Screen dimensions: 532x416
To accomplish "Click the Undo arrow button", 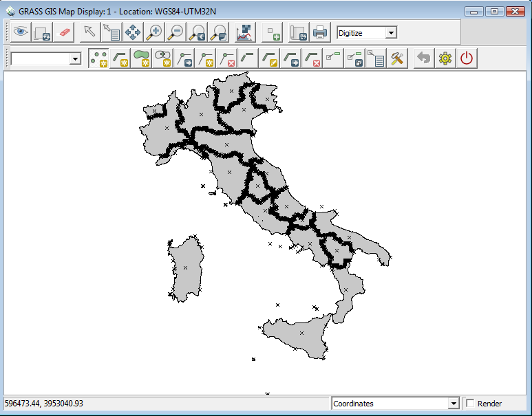I will coord(424,58).
